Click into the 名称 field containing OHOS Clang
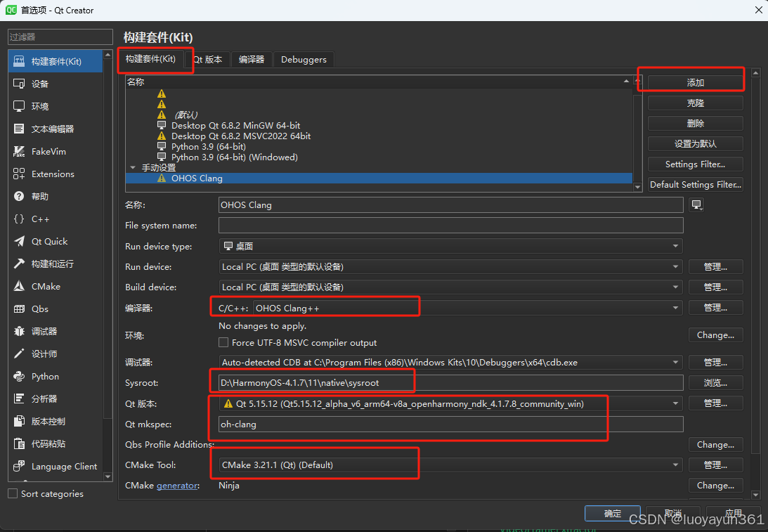 pyautogui.click(x=450, y=205)
